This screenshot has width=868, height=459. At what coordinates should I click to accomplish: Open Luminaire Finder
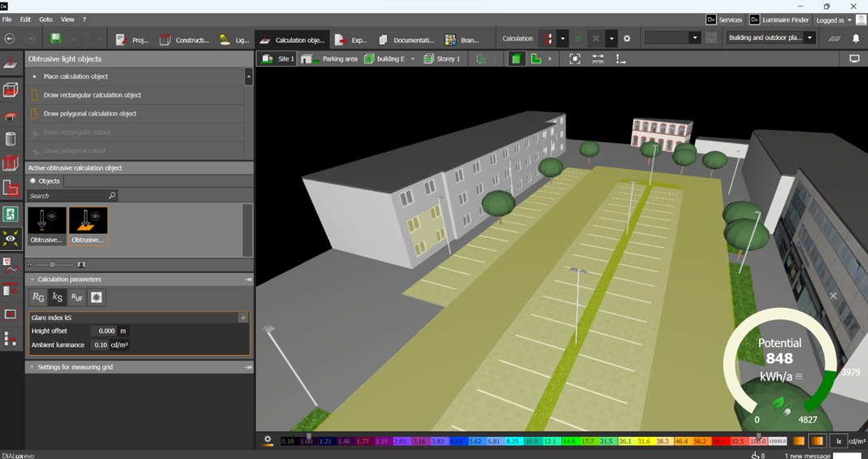tap(779, 20)
